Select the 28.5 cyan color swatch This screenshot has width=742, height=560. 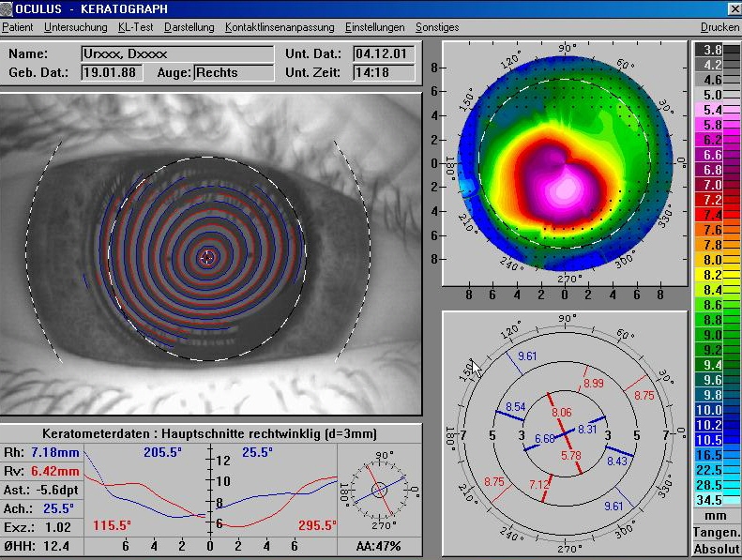(716, 485)
